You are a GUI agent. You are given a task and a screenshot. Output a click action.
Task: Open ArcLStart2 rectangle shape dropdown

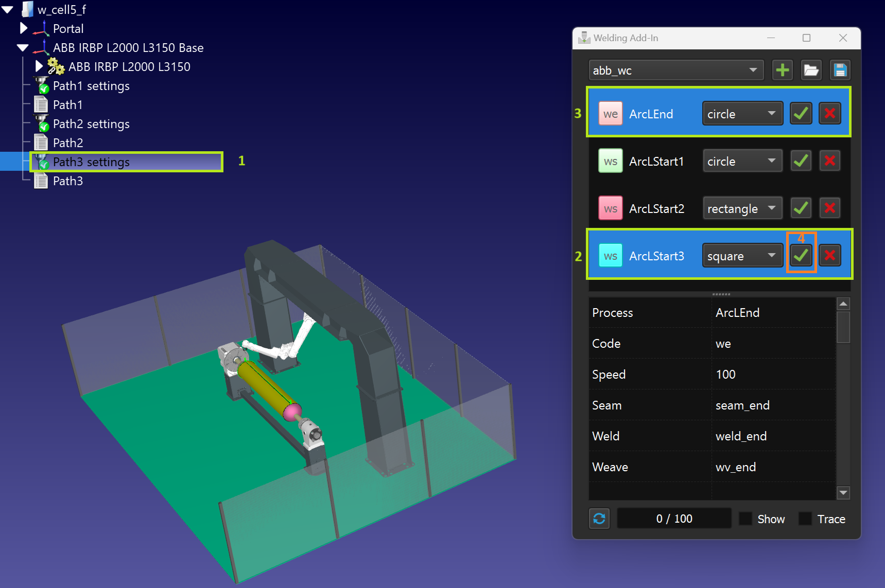click(742, 208)
